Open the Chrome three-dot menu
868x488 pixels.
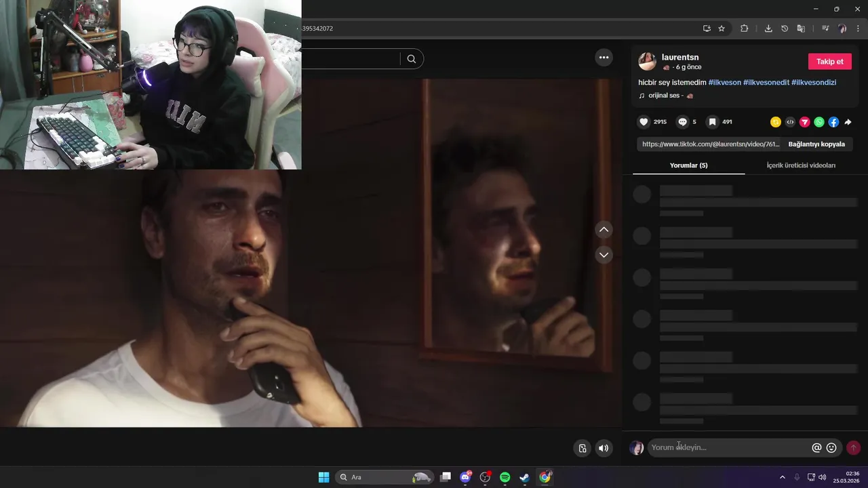click(858, 28)
